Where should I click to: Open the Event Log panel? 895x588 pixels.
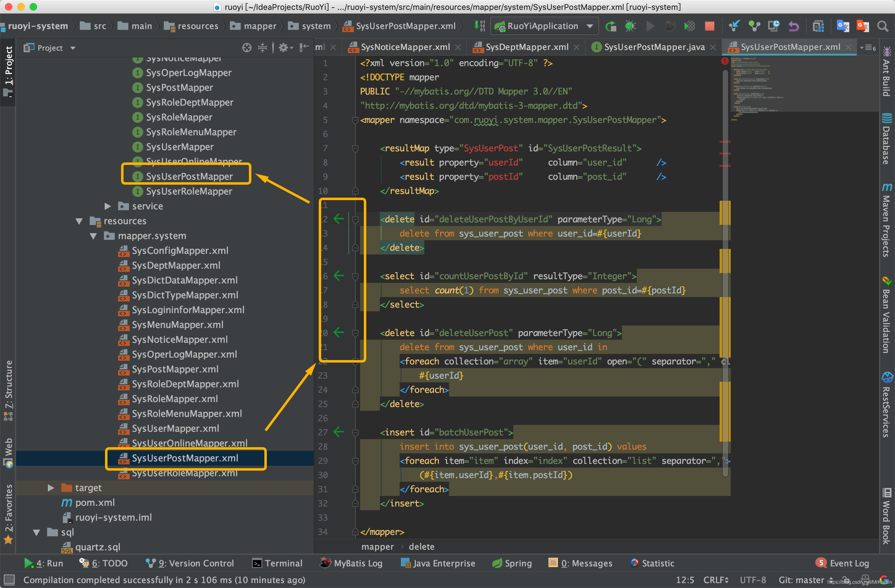(843, 563)
